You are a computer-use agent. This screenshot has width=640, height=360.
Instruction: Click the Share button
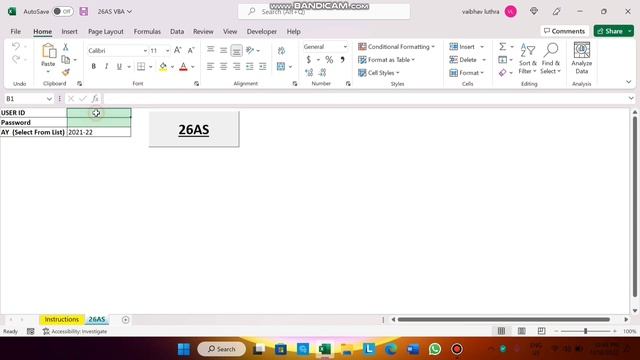(611, 31)
